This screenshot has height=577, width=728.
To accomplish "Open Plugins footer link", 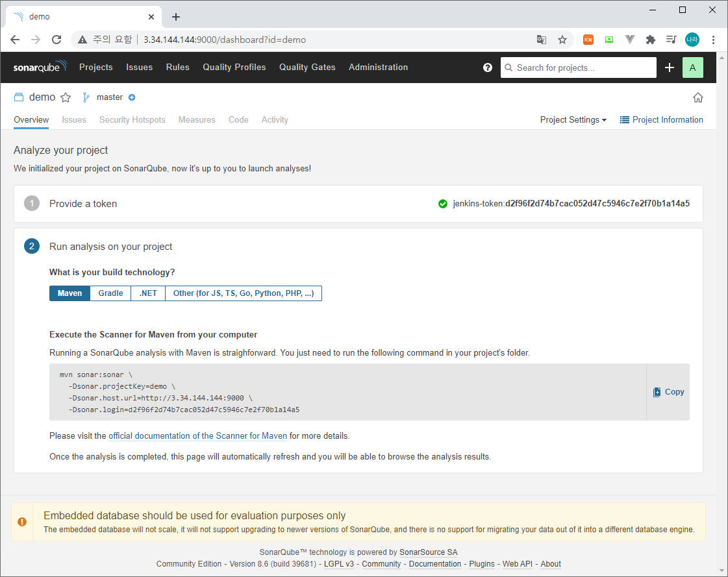I will (x=481, y=563).
